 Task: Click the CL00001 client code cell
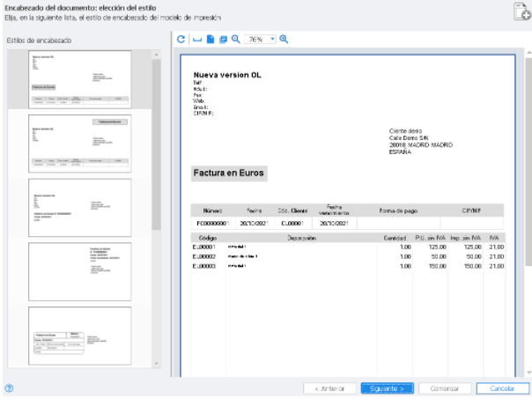(x=292, y=223)
